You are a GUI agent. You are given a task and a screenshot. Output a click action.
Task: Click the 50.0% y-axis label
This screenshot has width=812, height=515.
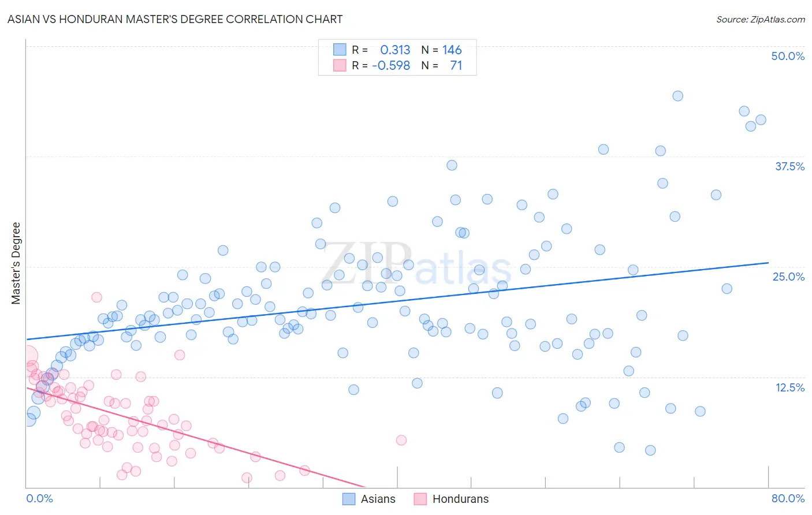click(x=788, y=56)
